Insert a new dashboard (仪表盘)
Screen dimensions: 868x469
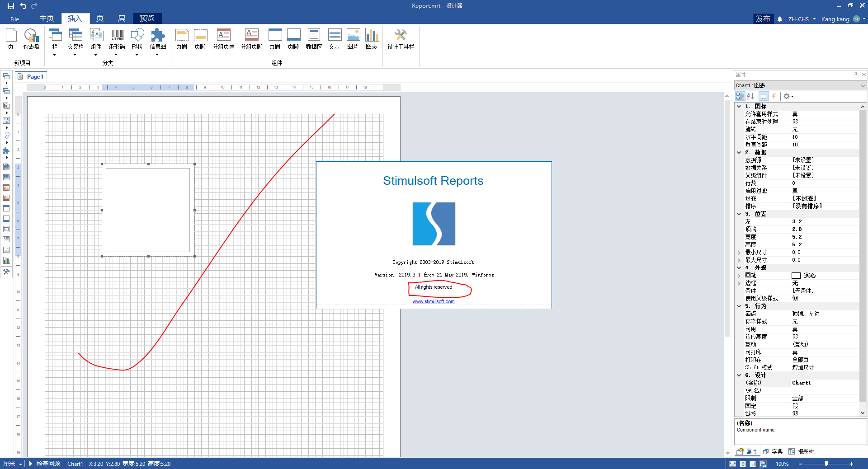click(31, 39)
